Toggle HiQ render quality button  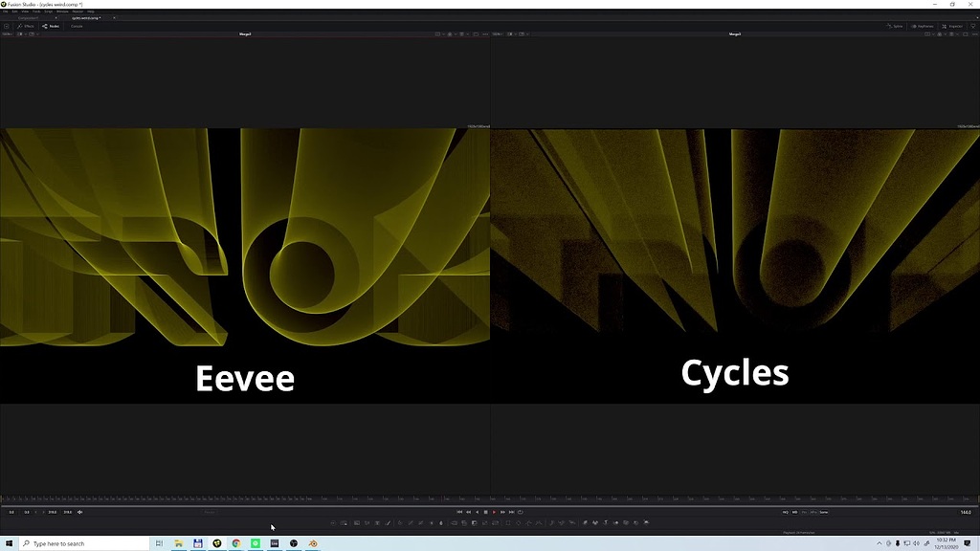tap(786, 513)
